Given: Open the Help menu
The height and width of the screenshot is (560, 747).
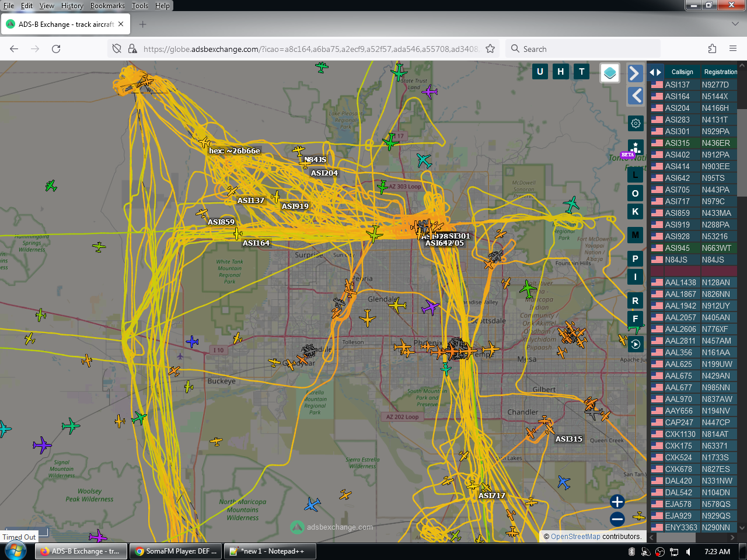Looking at the screenshot, I should tap(162, 6).
